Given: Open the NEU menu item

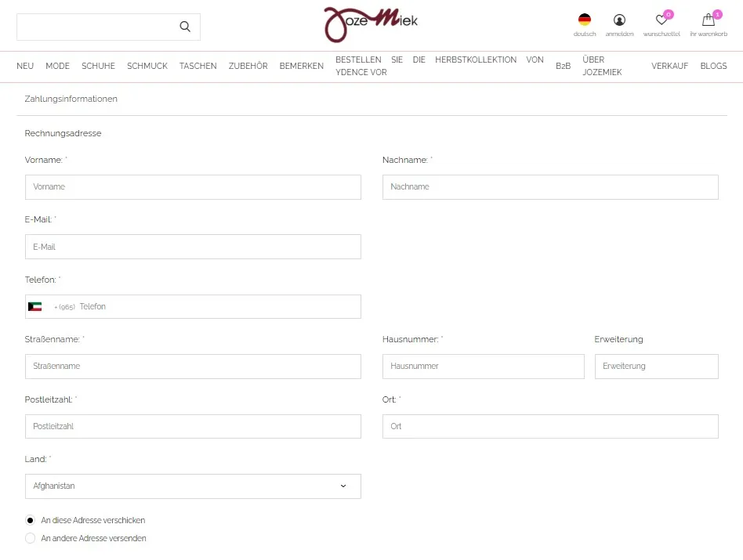Looking at the screenshot, I should tap(25, 66).
